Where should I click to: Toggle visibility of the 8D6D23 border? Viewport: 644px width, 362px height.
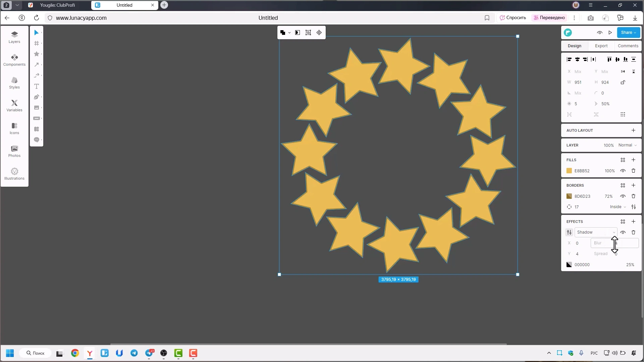[623, 196]
